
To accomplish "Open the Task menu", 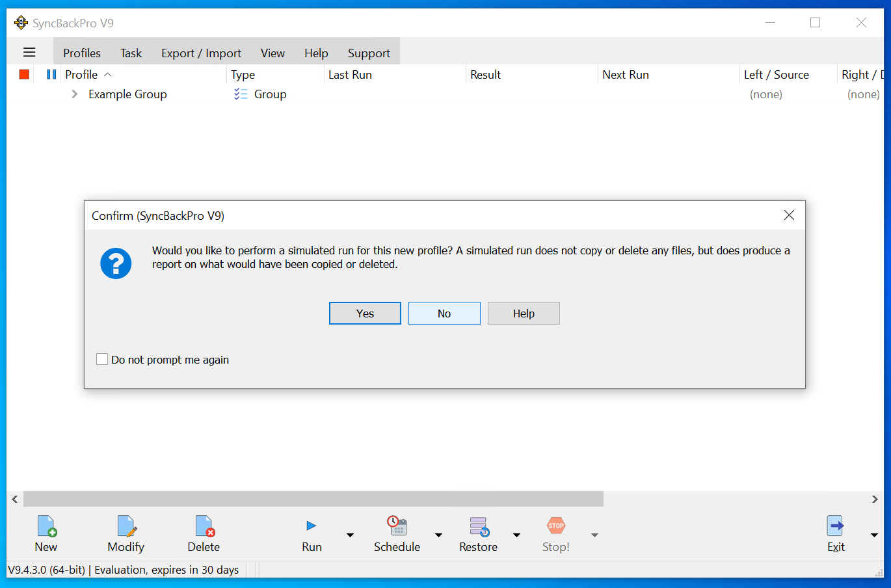I will (131, 53).
